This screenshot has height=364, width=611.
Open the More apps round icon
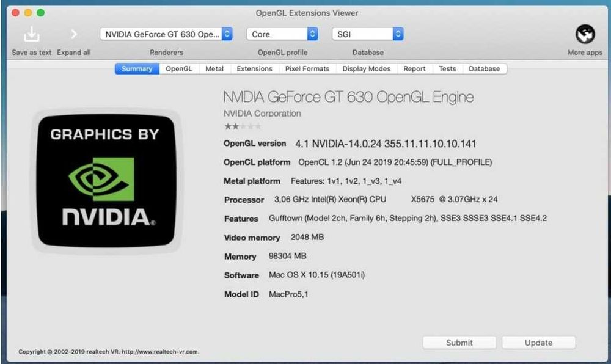pyautogui.click(x=585, y=34)
